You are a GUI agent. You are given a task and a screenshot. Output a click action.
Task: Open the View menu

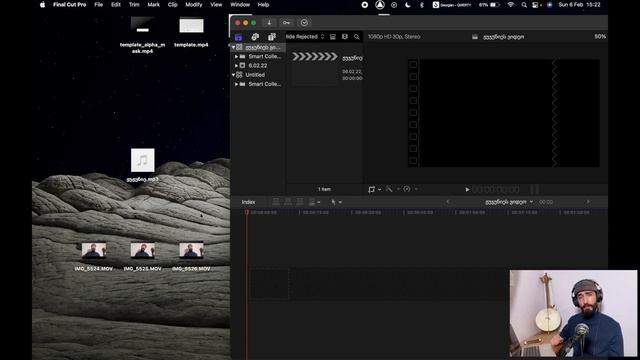[x=216, y=5]
